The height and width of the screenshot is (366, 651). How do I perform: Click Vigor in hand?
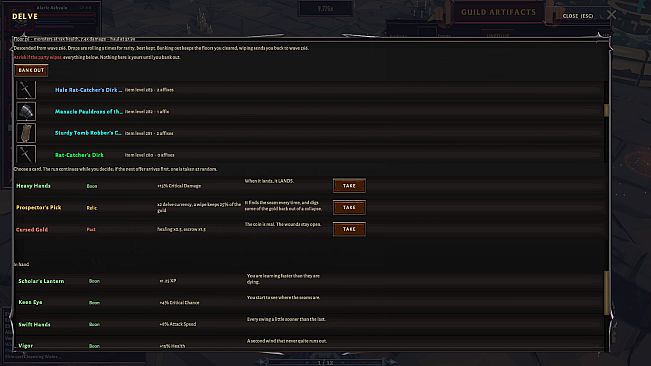point(25,346)
